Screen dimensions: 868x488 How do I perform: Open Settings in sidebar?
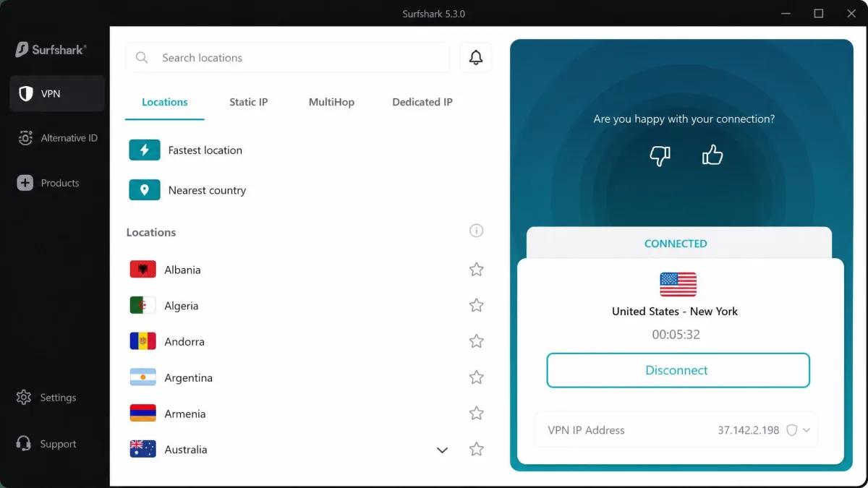[57, 398]
